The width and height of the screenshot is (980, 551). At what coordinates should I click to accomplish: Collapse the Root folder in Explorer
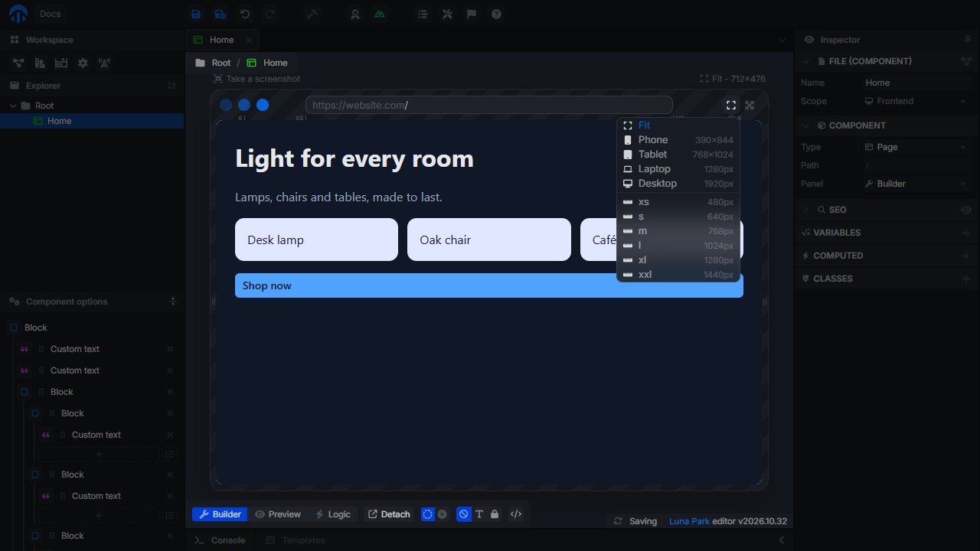13,106
